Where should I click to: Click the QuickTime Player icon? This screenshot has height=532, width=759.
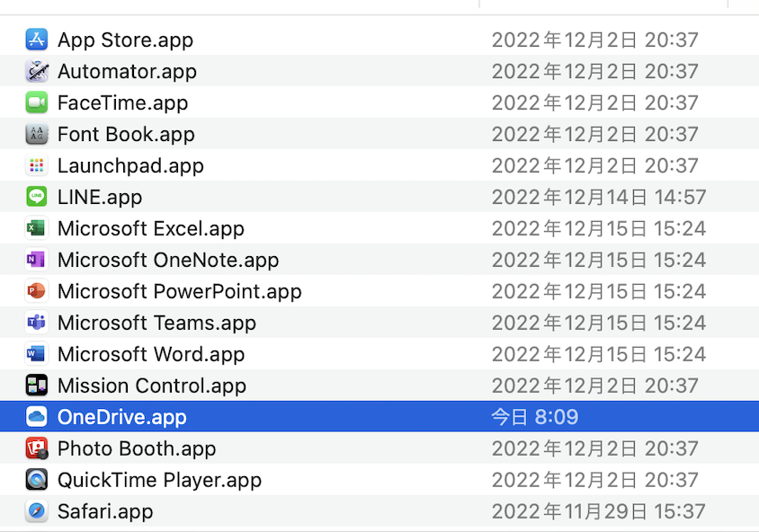37,480
